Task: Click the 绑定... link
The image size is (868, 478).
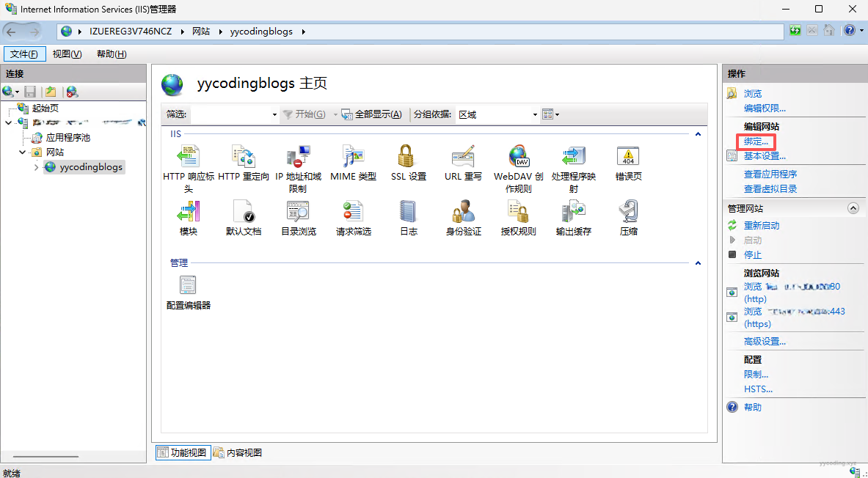Action: click(x=756, y=141)
